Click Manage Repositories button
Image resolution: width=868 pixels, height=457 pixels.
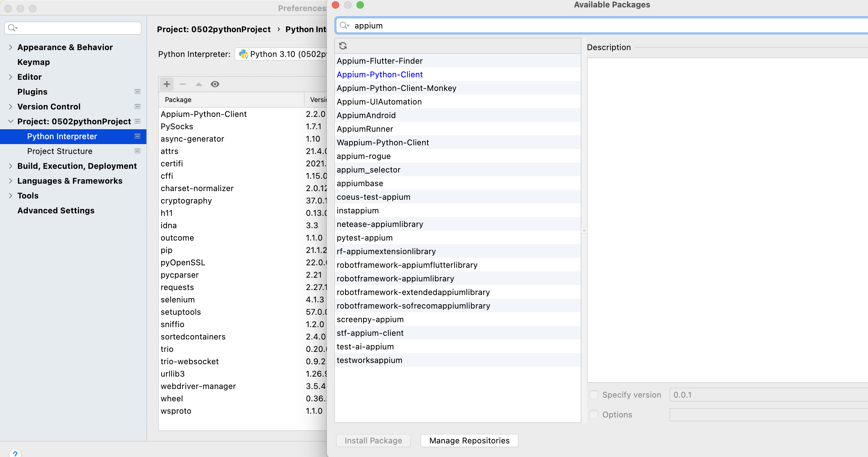pyautogui.click(x=469, y=441)
